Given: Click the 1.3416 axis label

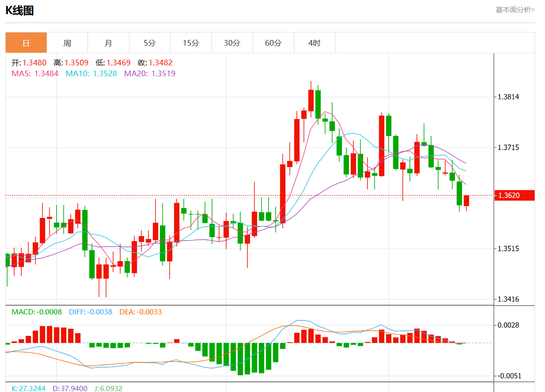Looking at the screenshot, I should coord(508,299).
